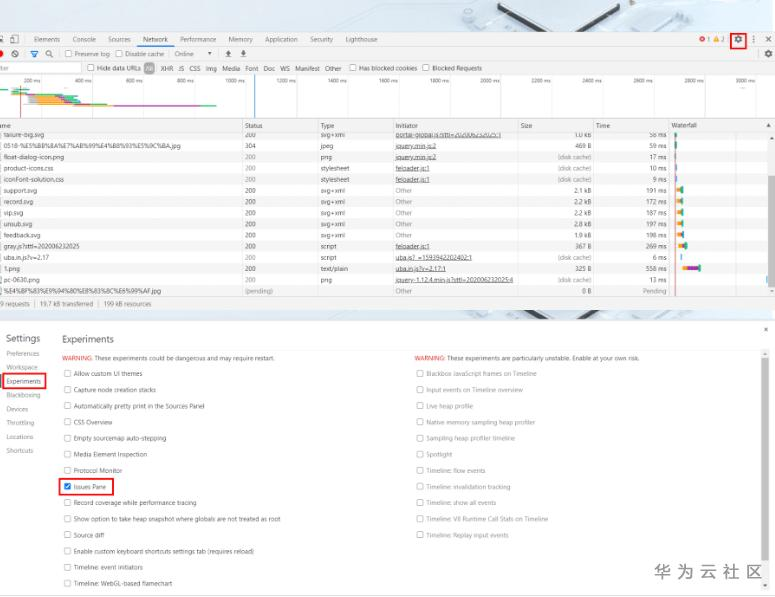775x597 pixels.
Task: Open Workspace in Settings sidebar
Action: (x=22, y=368)
